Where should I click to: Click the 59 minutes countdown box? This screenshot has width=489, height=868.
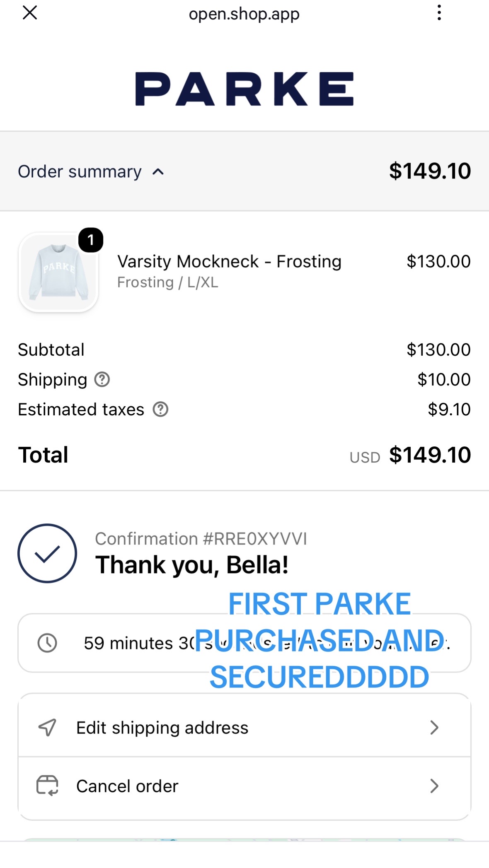pos(244,643)
